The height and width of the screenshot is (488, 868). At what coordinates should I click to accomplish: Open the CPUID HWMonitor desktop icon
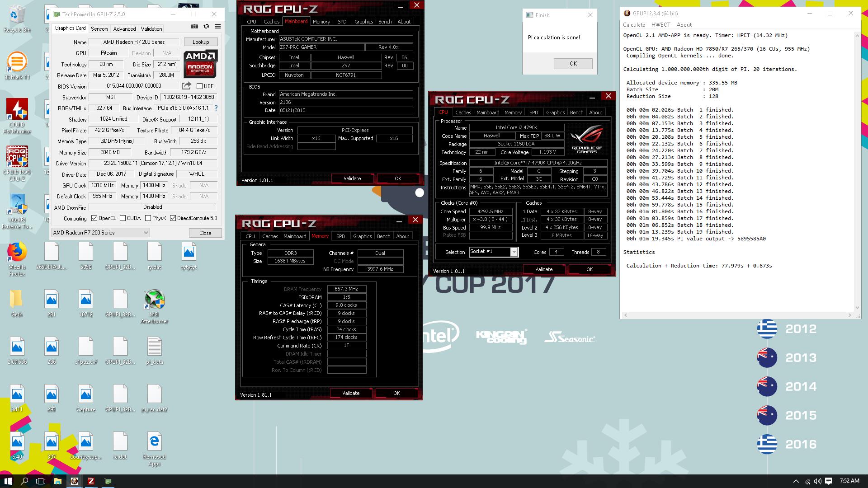point(17,116)
